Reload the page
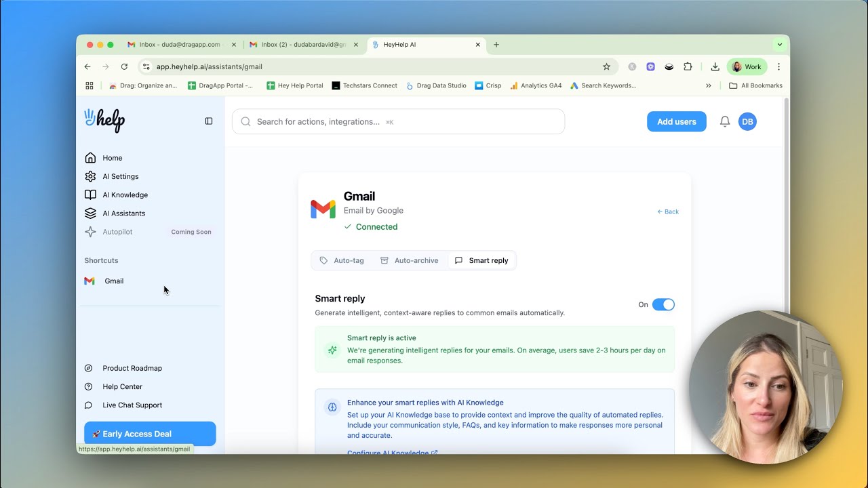 point(124,66)
